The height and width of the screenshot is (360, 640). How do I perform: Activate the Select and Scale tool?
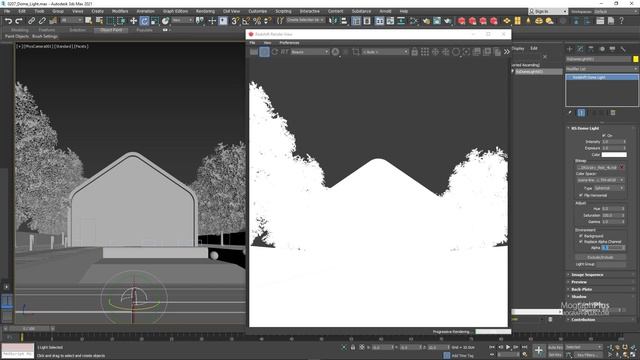point(155,21)
